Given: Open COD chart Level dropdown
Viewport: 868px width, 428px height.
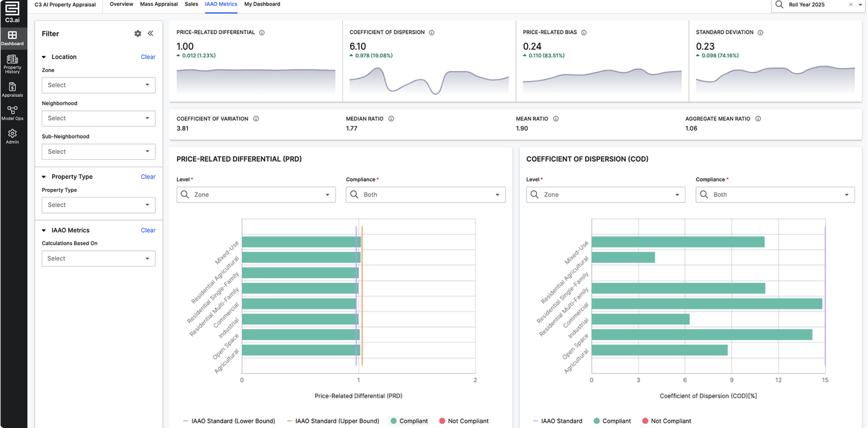Looking at the screenshot, I should 606,195.
